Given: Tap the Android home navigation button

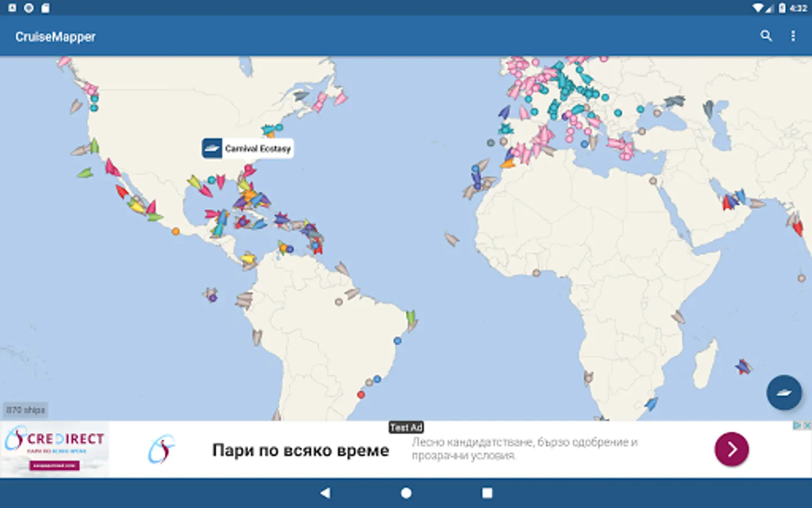Looking at the screenshot, I should 406,493.
